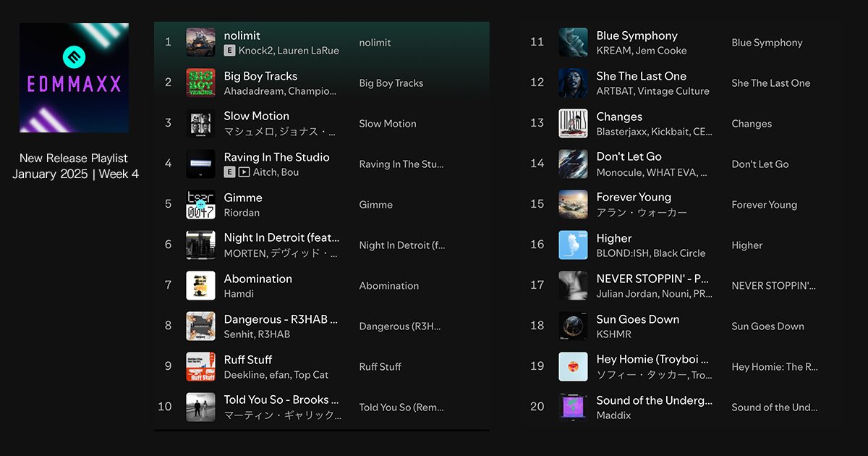This screenshot has width=868, height=456.
Task: Click the Night In Detroit cover thumbnail
Action: [200, 245]
